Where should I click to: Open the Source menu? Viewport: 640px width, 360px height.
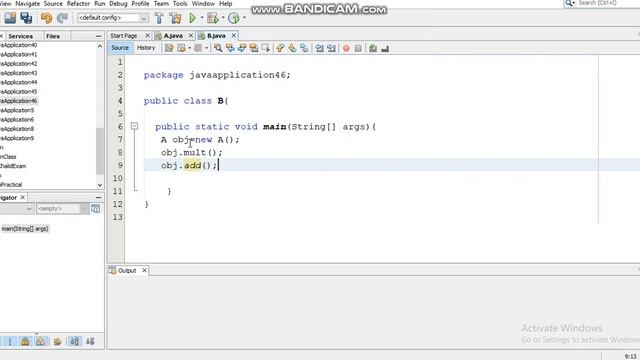click(53, 4)
